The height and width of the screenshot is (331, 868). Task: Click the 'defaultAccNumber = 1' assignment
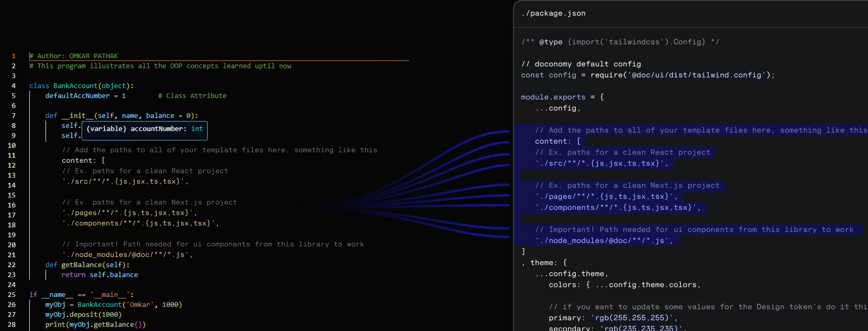pyautogui.click(x=86, y=96)
